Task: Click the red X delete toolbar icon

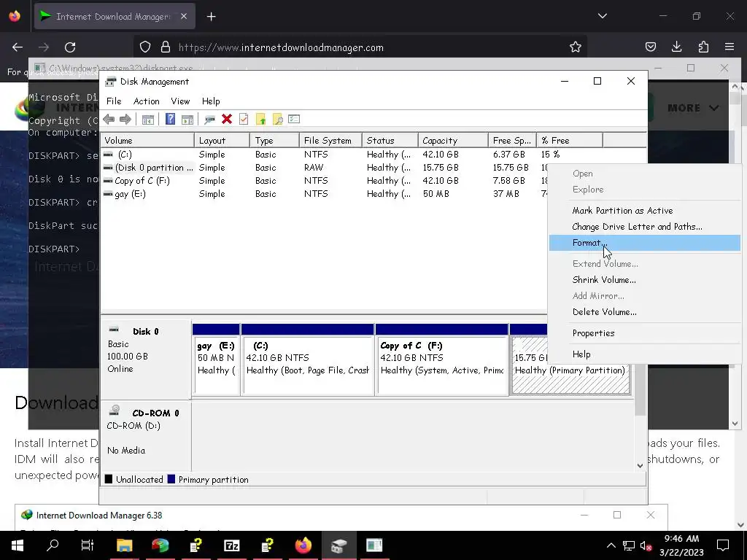Action: pos(227,119)
